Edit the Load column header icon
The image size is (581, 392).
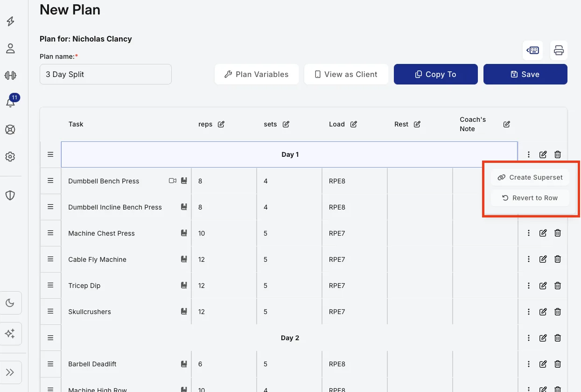click(354, 124)
